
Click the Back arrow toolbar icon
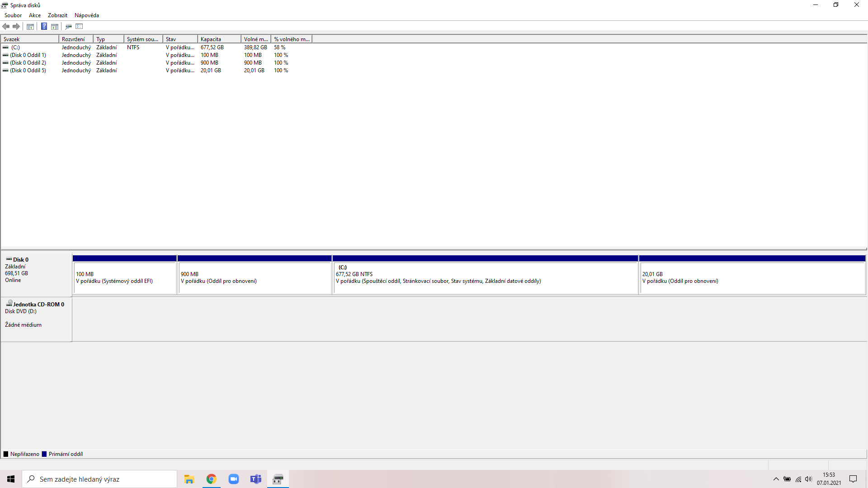6,27
